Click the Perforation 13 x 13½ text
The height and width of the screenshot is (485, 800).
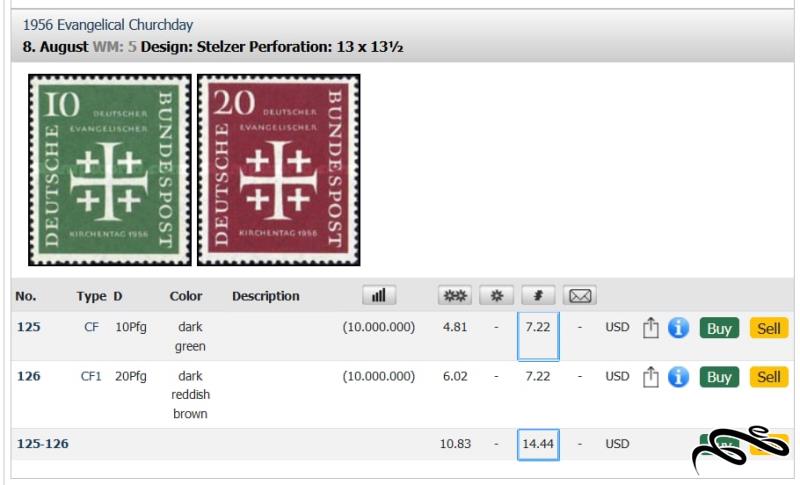tap(327, 47)
